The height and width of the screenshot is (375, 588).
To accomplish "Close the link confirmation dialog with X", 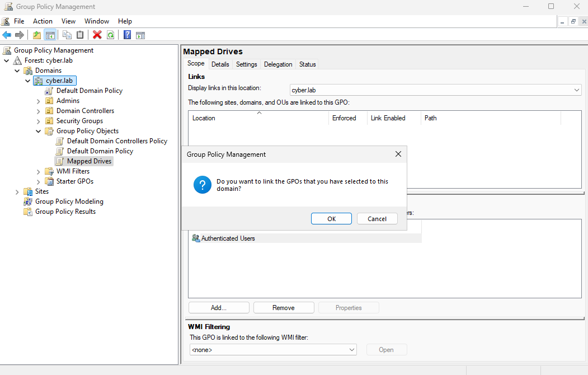I will (x=398, y=154).
